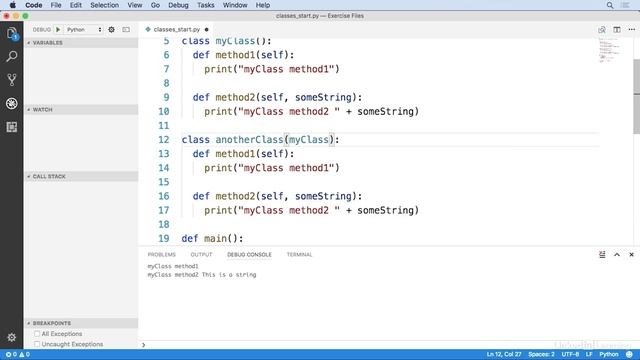Open the Extensions view in activity bar
Screen dimensions: 640x360
point(11,127)
